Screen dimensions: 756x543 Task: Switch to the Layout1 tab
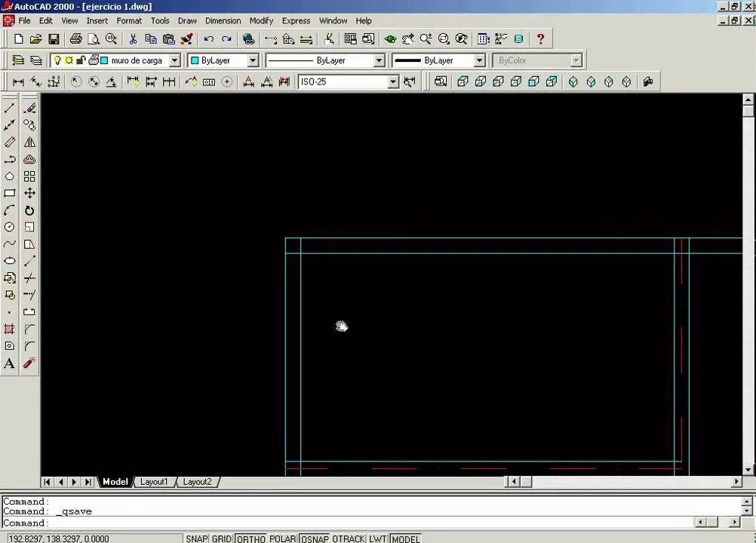pyautogui.click(x=154, y=481)
